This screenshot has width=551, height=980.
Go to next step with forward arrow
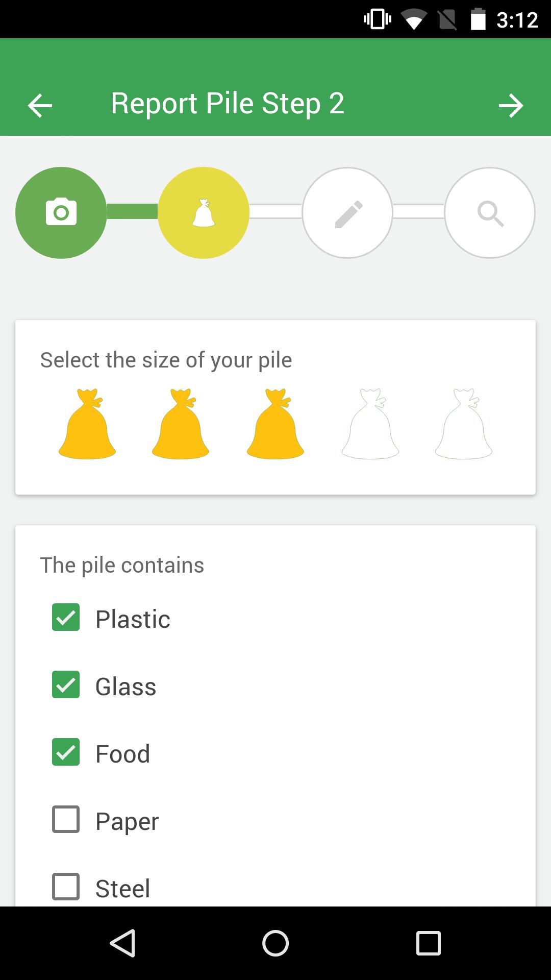[x=511, y=106]
